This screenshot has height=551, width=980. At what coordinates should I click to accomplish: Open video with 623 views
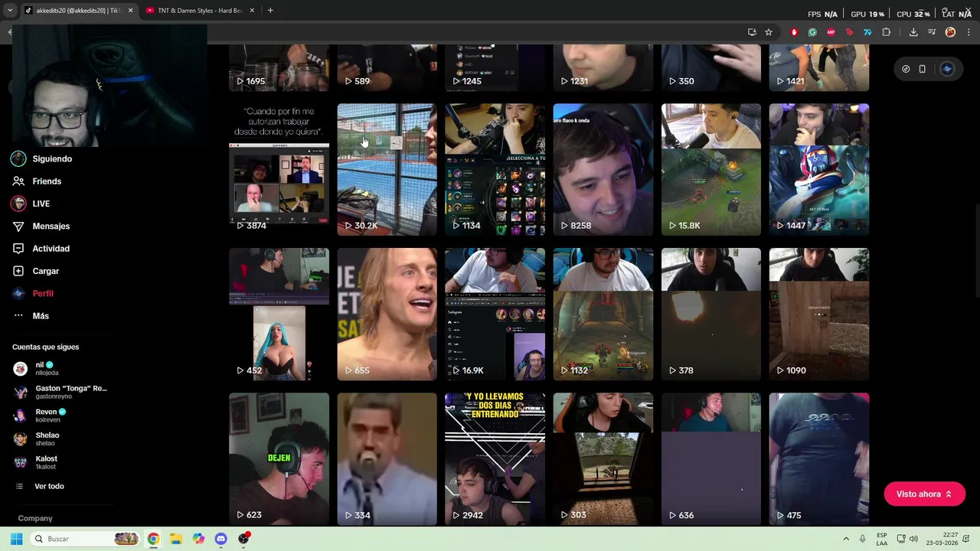279,459
